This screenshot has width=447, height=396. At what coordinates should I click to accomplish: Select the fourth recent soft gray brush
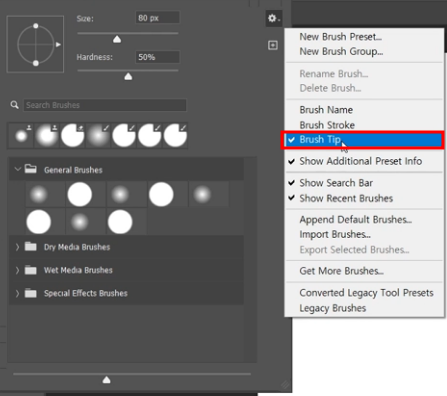pos(98,136)
